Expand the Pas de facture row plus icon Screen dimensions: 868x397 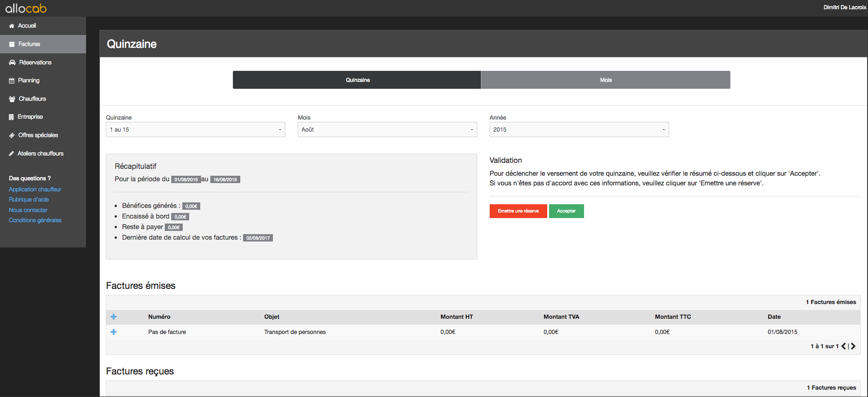tap(114, 332)
